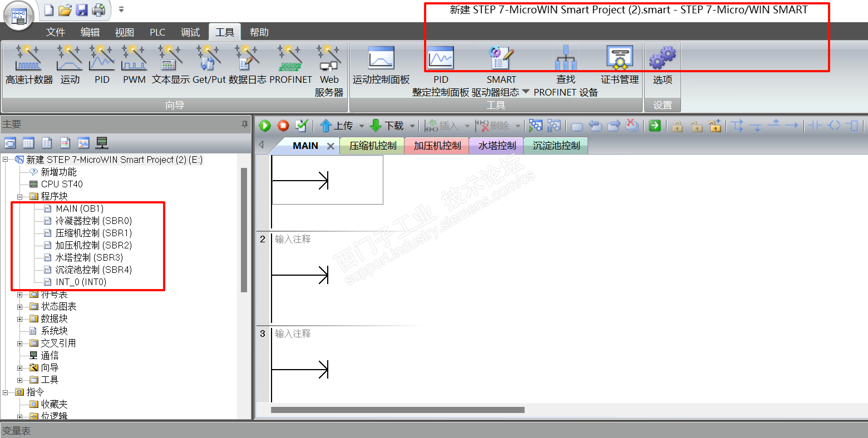Switch to the 调试 debug tab
The image size is (868, 438).
click(x=190, y=32)
